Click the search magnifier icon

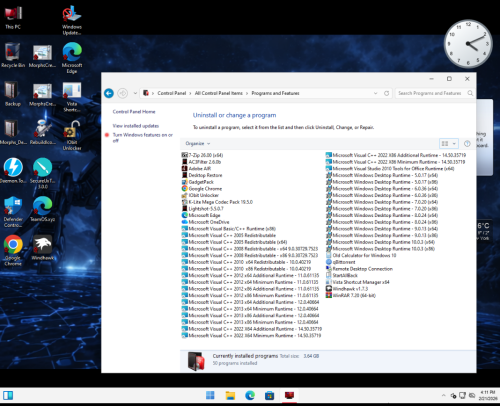point(470,93)
